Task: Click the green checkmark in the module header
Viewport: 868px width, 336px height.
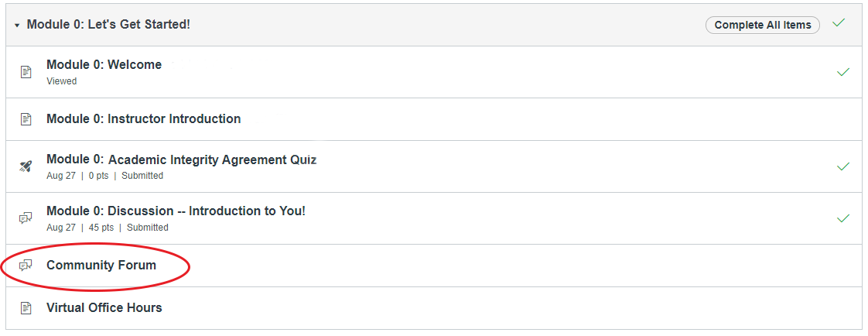Action: pyautogui.click(x=839, y=23)
